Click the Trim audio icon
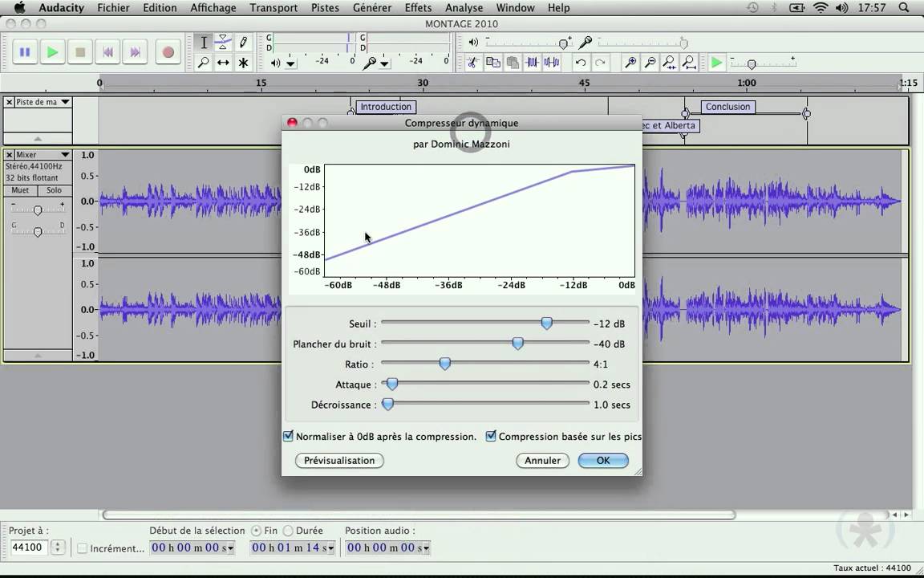 [532, 62]
